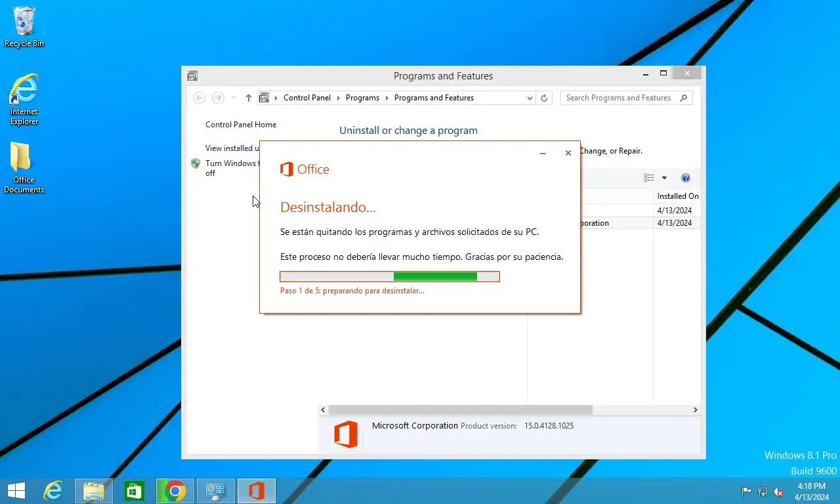Open Turn Windows features on or off
Image resolution: width=840 pixels, height=504 pixels.
pyautogui.click(x=232, y=168)
